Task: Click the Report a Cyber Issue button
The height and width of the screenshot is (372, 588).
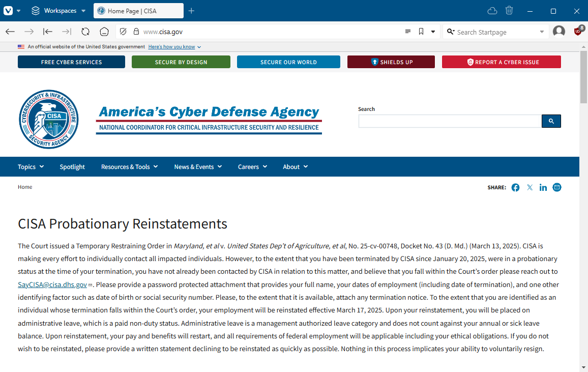Action: pos(502,62)
